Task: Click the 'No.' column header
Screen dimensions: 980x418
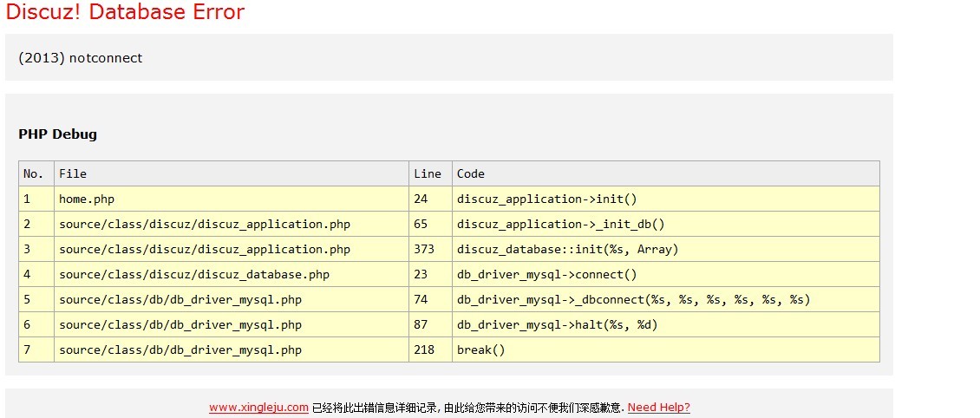Action: [36, 173]
